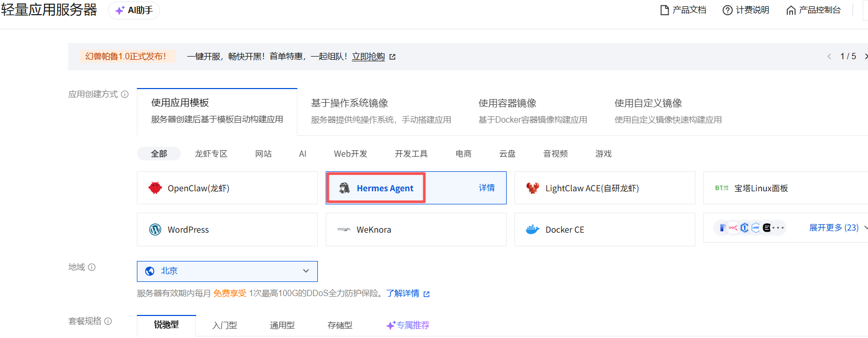Open 详情 for Hermes Agent
Viewport: 868px width, 338px height.
(x=487, y=188)
